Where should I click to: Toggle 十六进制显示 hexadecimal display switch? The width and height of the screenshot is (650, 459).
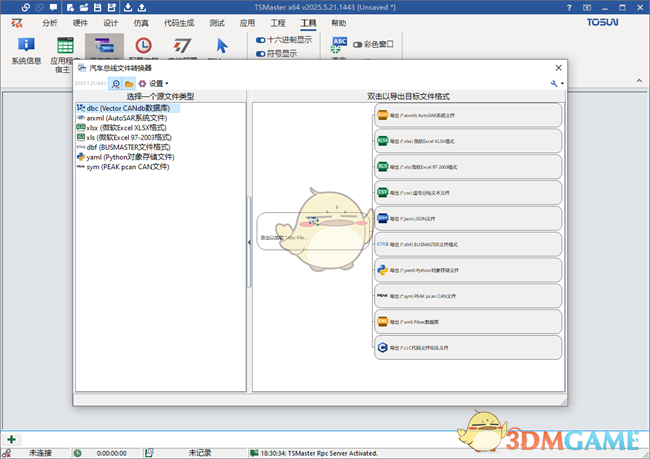coord(261,40)
